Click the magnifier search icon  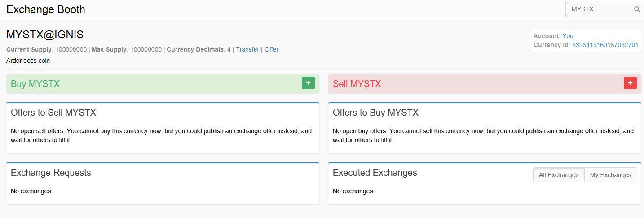pos(637,9)
